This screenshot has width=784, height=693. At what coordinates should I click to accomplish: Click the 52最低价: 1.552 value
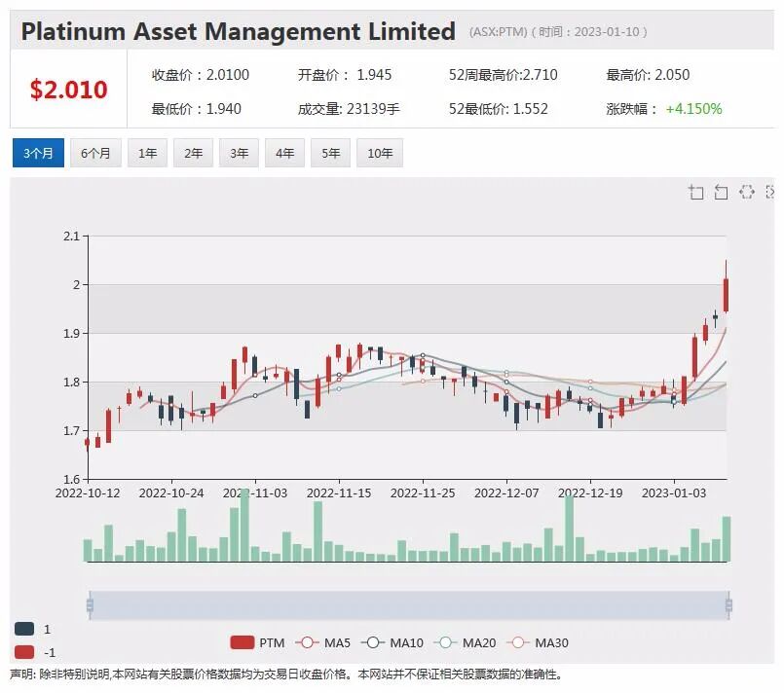click(499, 108)
